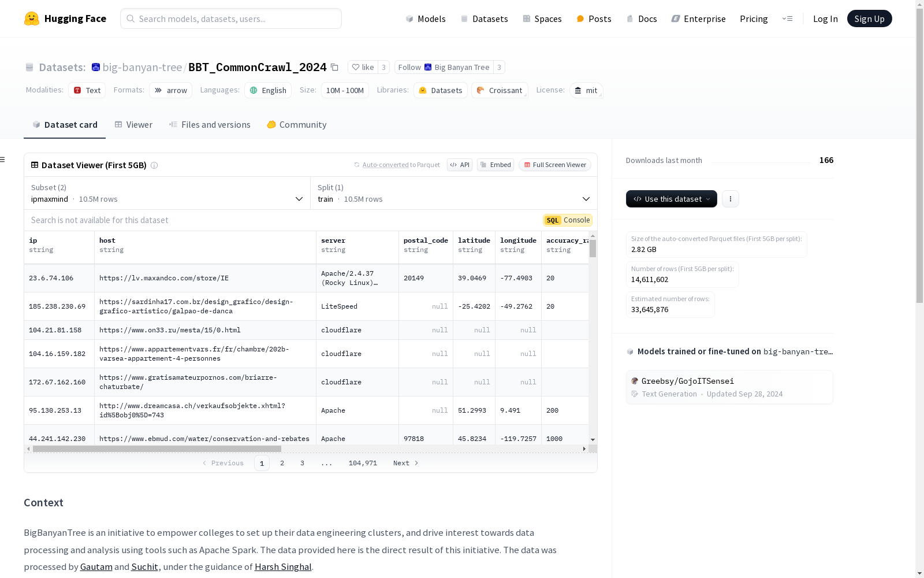Viewport: 924px width, 578px height.
Task: Click the big-banyan-tree owner link
Action: click(142, 67)
